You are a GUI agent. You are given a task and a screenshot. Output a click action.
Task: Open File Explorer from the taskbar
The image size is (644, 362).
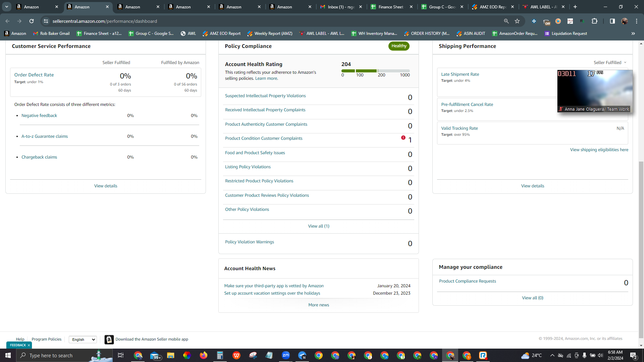point(170,355)
